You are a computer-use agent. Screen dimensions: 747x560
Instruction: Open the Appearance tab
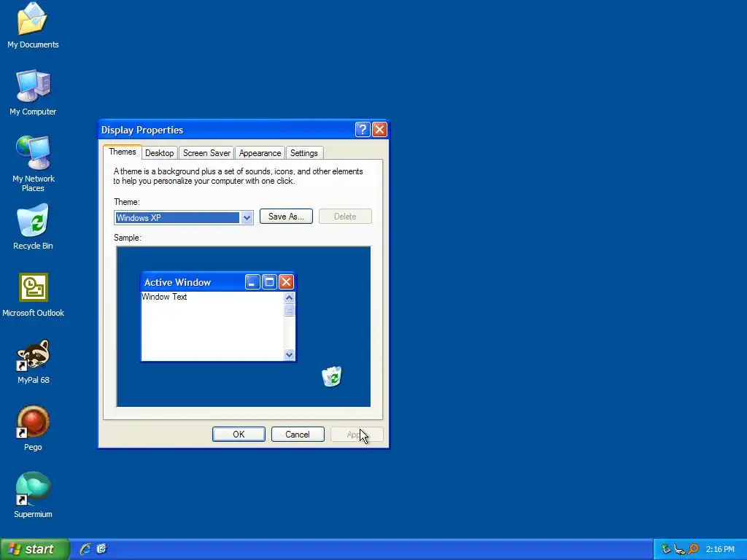[260, 153]
